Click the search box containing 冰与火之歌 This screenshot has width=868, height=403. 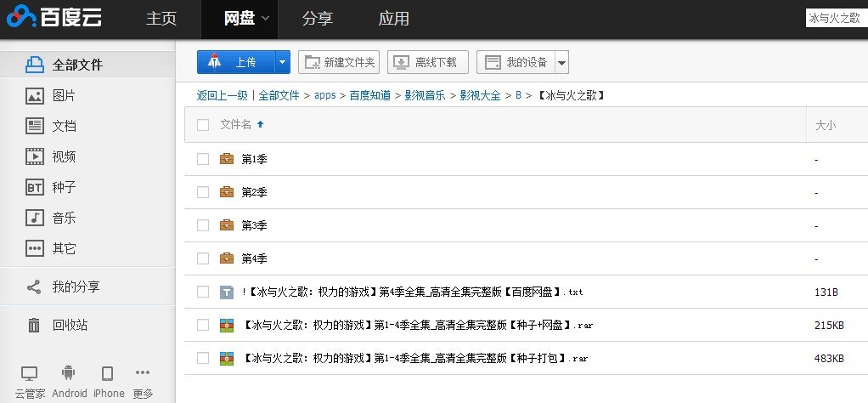click(x=837, y=19)
